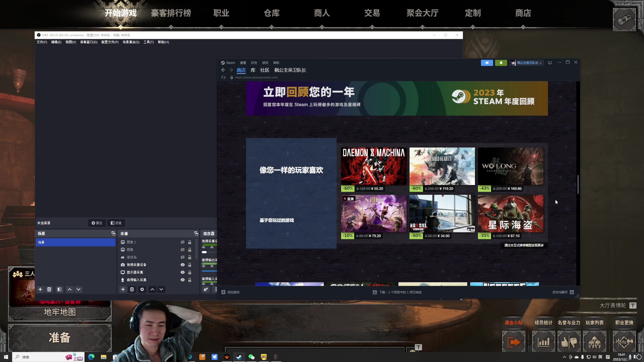The width and height of the screenshot is (644, 362).
Task: Remove selected source with trash icon
Action: [132, 289]
